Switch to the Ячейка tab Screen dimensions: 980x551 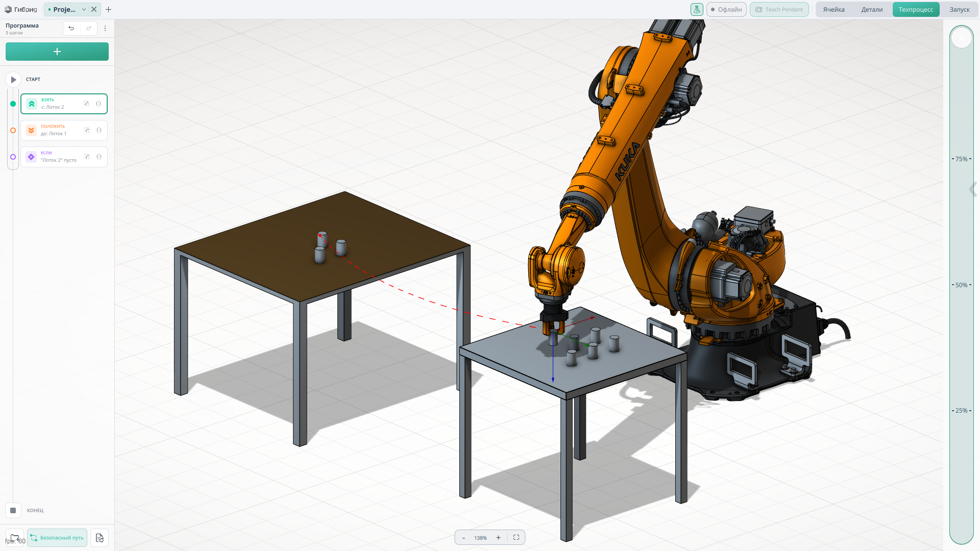click(834, 9)
